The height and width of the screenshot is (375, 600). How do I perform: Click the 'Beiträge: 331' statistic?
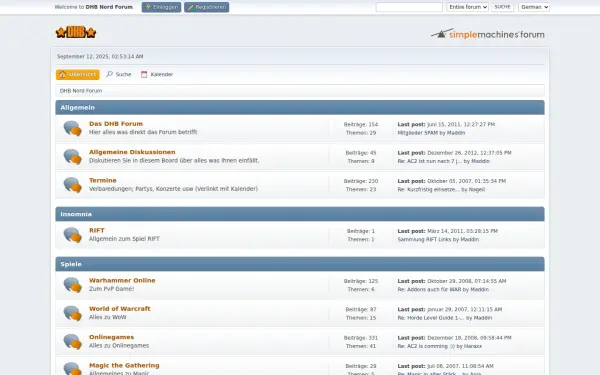pos(361,338)
